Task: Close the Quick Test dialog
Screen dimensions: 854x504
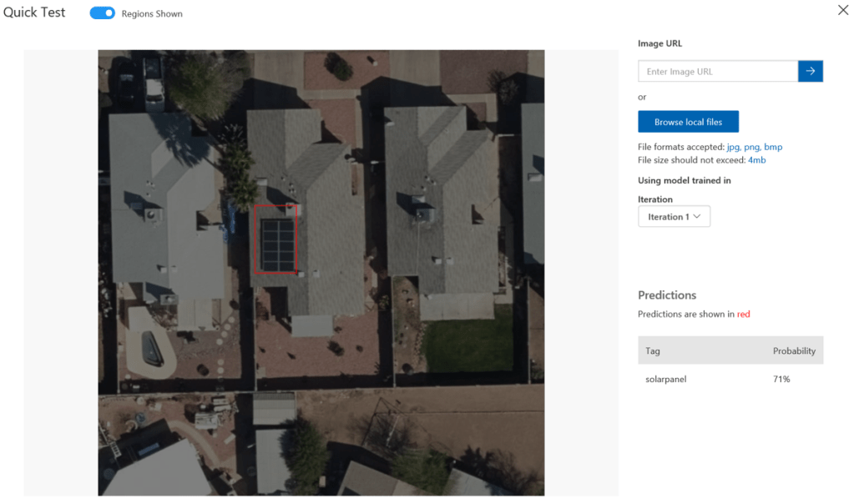Action: tap(842, 11)
